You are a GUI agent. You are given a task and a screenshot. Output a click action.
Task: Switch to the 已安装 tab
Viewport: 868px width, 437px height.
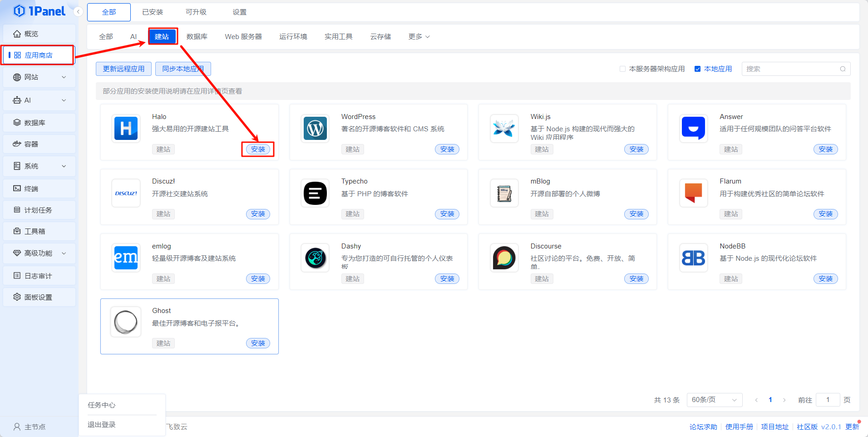(x=153, y=12)
